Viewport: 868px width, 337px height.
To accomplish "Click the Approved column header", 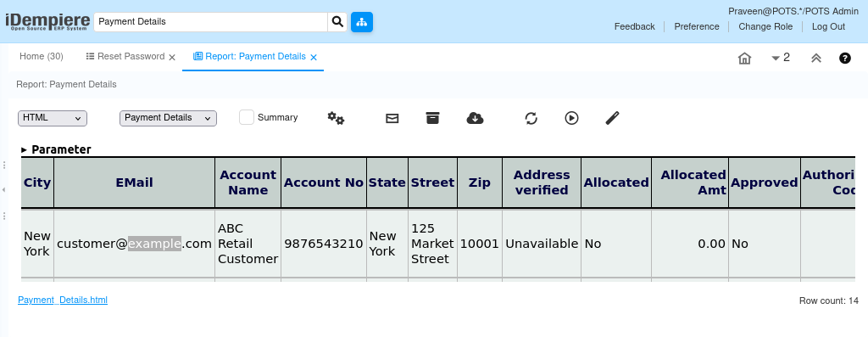I will [765, 183].
